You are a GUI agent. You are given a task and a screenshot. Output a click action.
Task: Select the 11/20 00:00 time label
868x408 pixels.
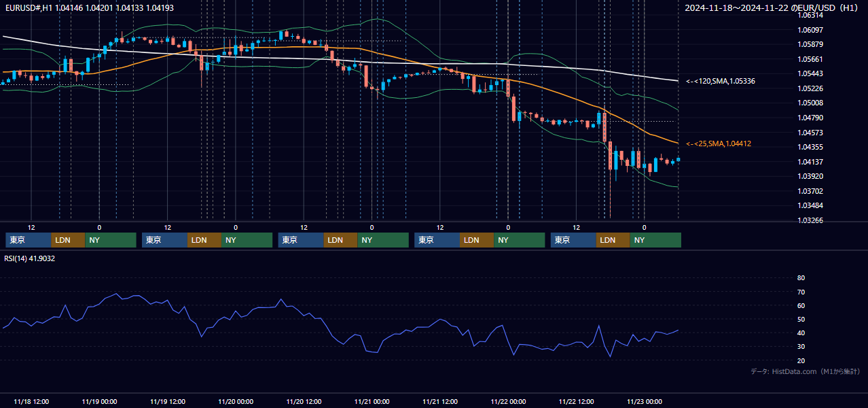(x=236, y=401)
